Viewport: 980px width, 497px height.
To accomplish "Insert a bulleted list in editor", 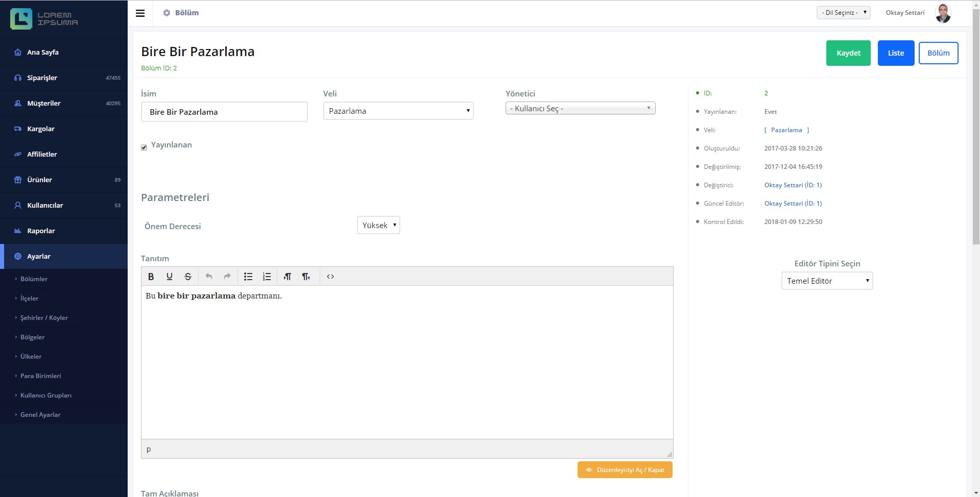I will (248, 277).
